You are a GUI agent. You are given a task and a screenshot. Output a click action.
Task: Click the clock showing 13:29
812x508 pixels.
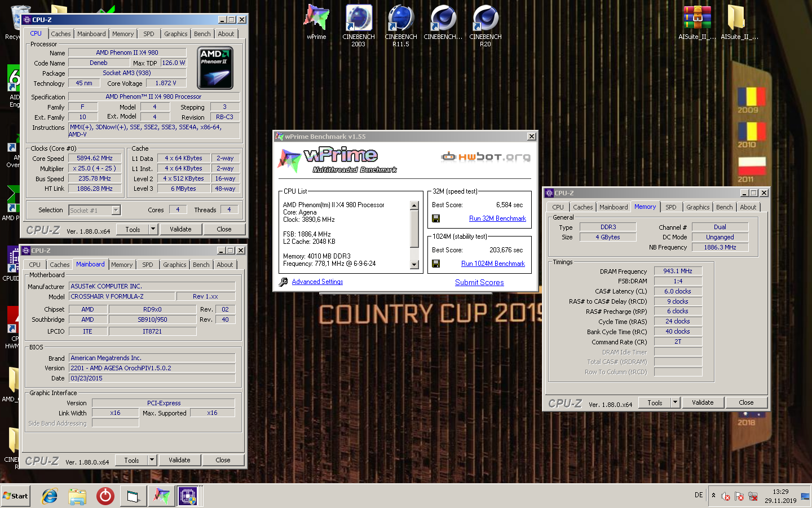(x=780, y=492)
